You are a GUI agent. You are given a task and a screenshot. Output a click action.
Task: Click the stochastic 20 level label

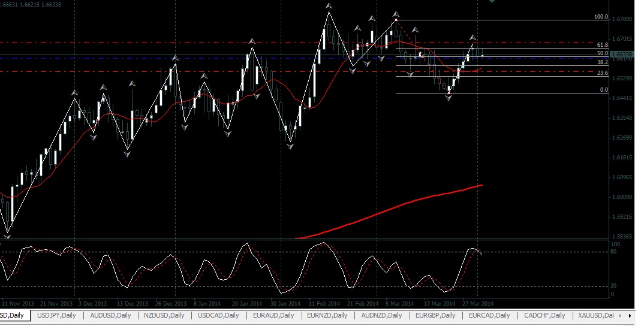(613, 286)
